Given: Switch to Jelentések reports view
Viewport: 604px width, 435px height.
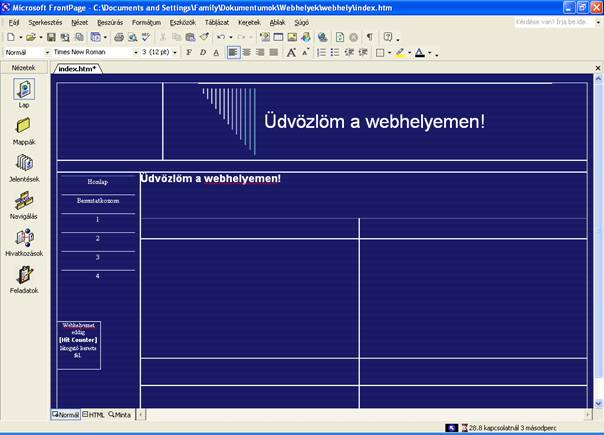Looking at the screenshot, I should click(24, 165).
